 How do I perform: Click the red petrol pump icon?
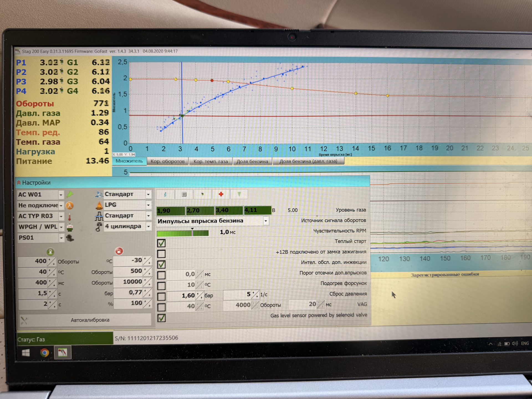point(119,251)
